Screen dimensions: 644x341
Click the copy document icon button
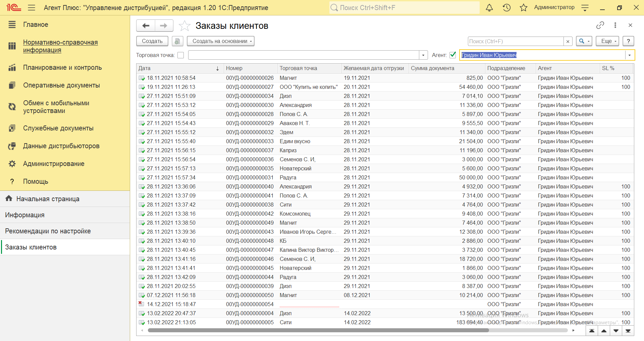point(177,41)
